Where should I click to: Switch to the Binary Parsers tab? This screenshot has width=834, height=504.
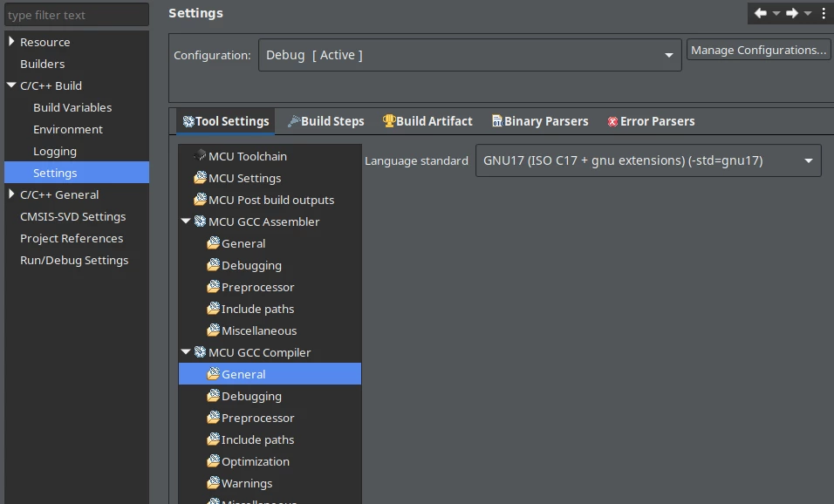(540, 121)
